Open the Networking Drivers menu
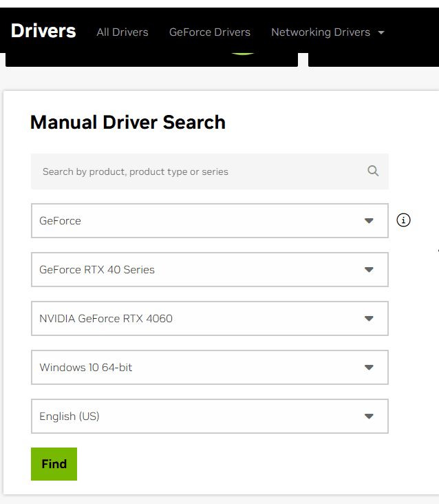Viewport: 439px width, 504px height. click(320, 32)
